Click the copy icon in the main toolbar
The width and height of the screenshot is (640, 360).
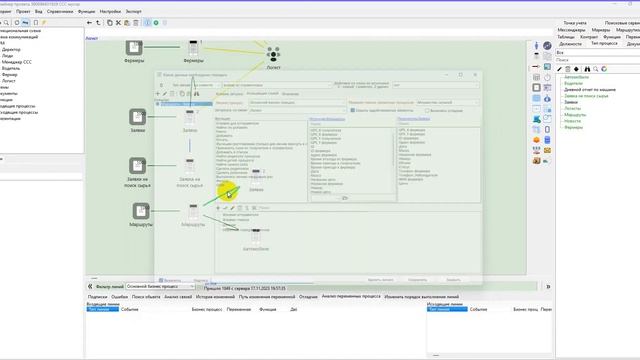click(110, 23)
